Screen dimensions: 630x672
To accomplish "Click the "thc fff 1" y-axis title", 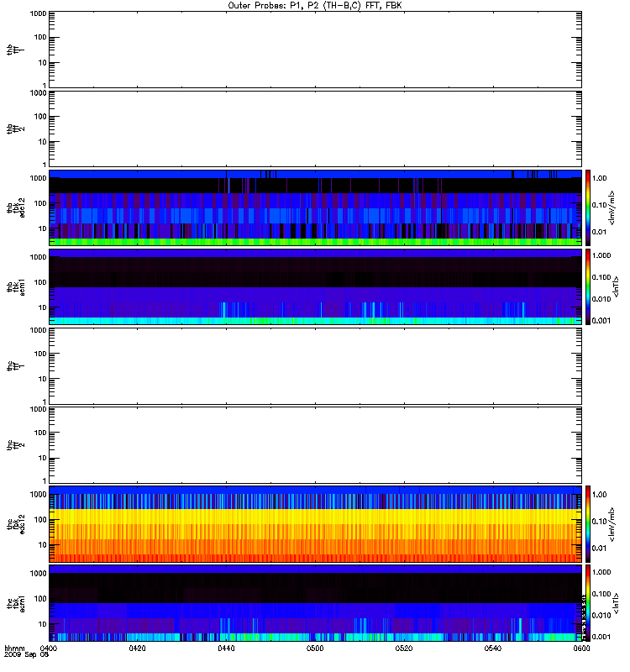I will pyautogui.click(x=16, y=366).
